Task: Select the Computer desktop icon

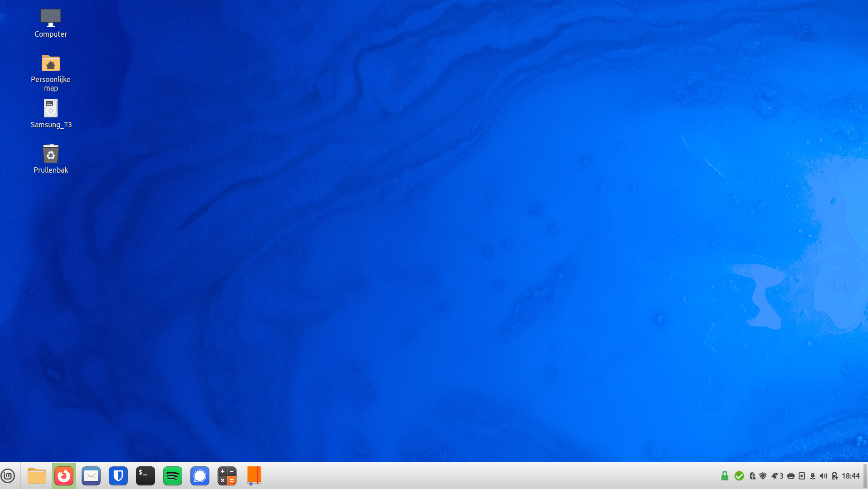Action: pyautogui.click(x=51, y=23)
